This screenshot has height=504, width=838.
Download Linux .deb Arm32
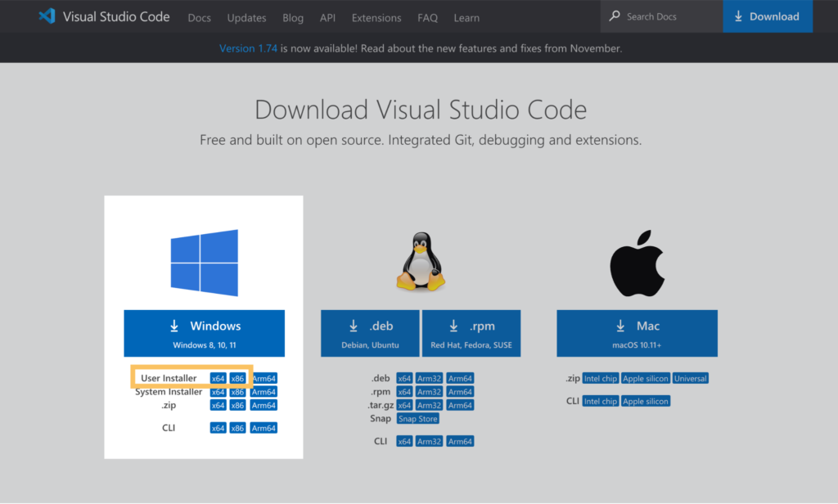click(x=429, y=378)
